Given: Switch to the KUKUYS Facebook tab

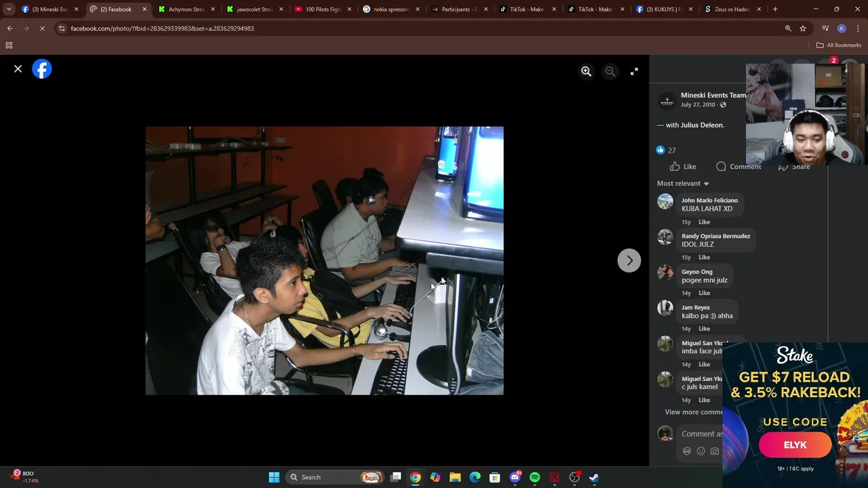Looking at the screenshot, I should point(665,9).
